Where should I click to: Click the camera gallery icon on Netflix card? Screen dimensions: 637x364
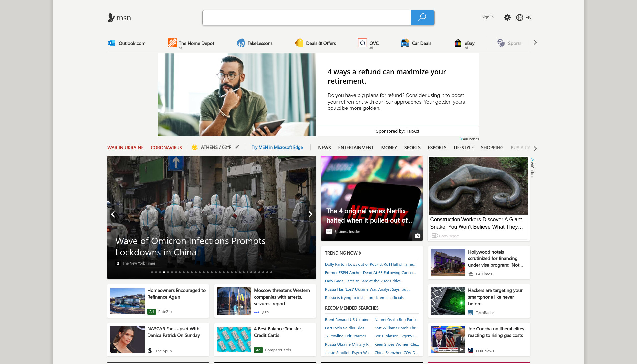click(418, 236)
